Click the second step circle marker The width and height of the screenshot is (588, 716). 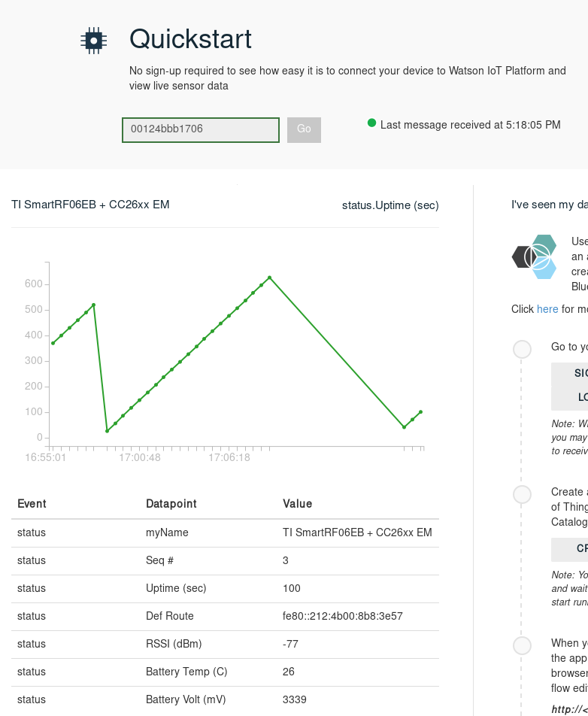[522, 495]
